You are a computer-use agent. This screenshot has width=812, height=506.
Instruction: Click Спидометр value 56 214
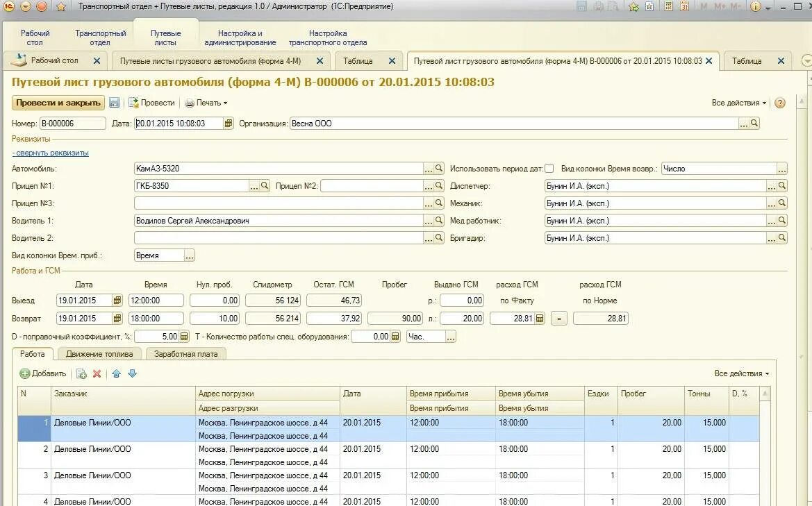pos(273,318)
